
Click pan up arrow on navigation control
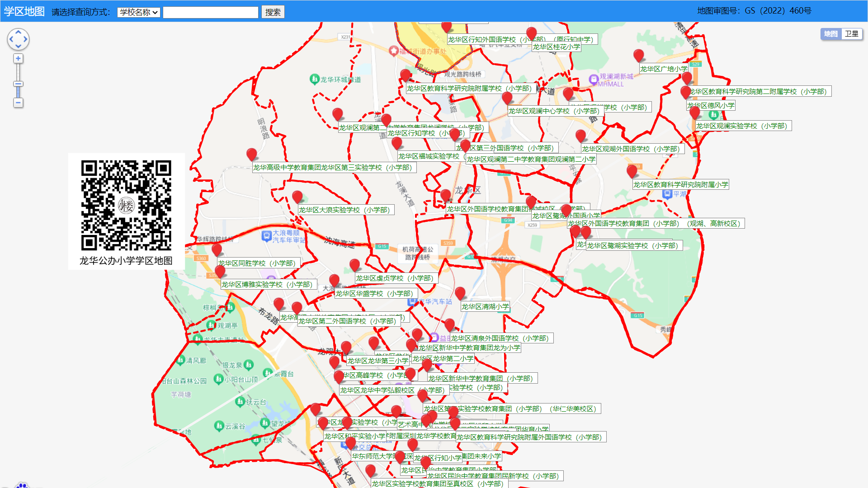click(18, 33)
